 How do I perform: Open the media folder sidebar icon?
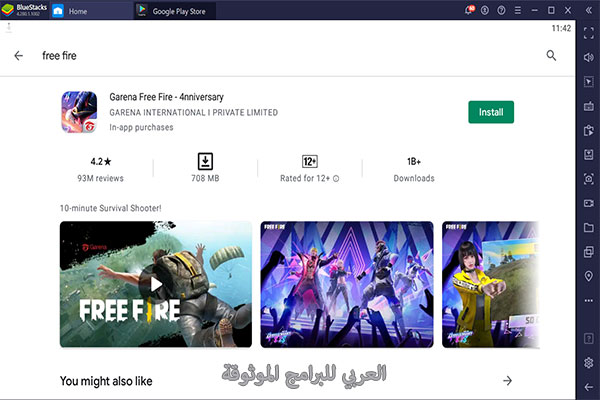589,228
